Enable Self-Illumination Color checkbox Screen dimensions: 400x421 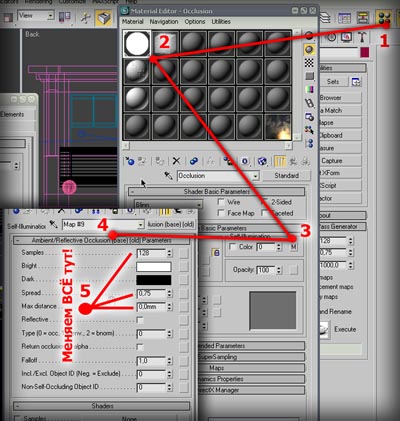233,247
